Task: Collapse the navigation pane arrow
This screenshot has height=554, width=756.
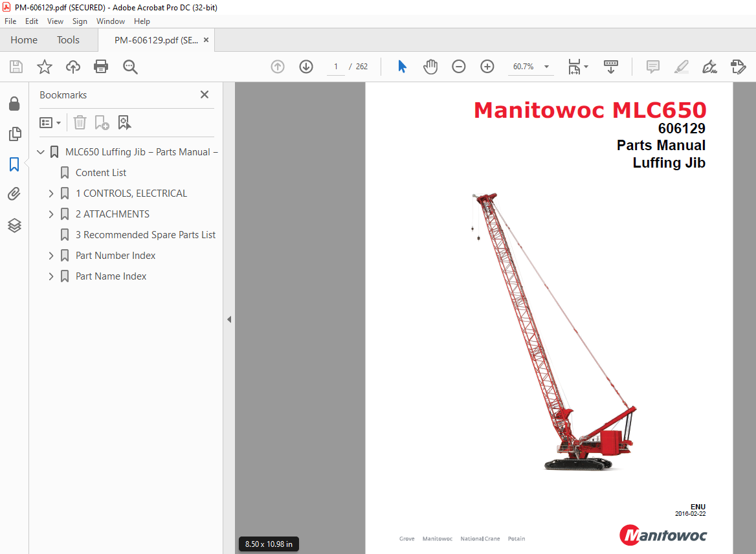Action: tap(229, 319)
